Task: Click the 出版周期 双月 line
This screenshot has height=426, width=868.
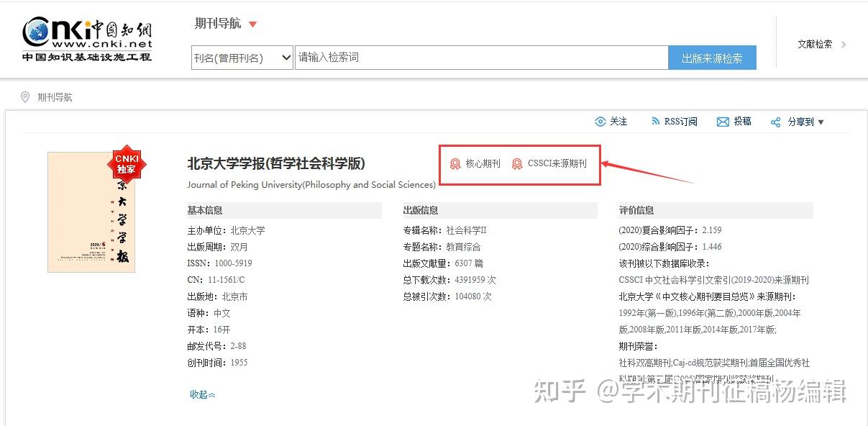Action: coord(217,247)
